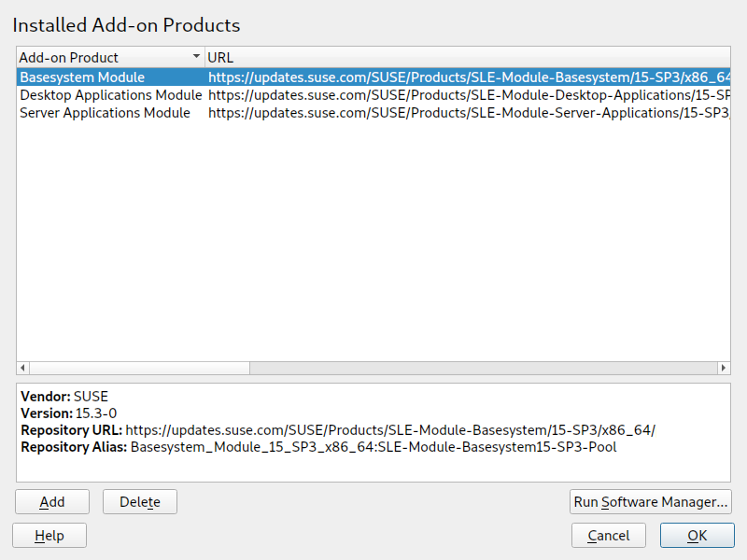This screenshot has width=747, height=560.
Task: Sort by the Add-on Product column header
Action: tap(103, 58)
